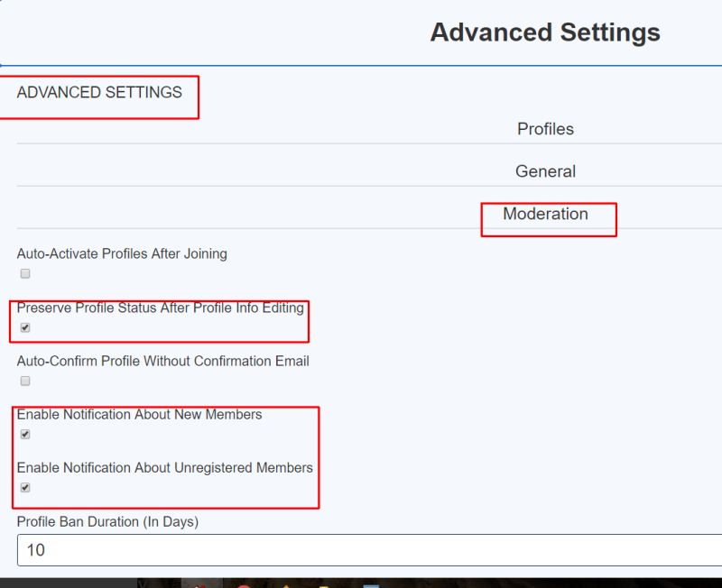Click the 'Profile Ban Duration (In Days)' label

coord(107,520)
